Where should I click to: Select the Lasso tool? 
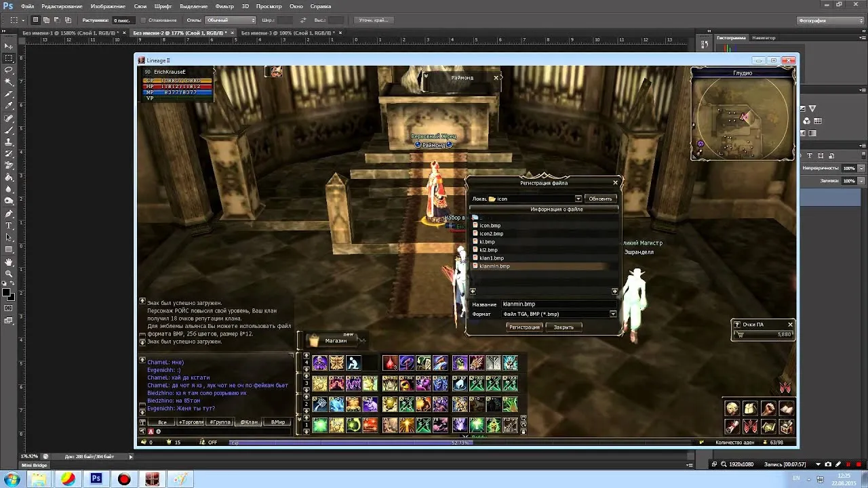tap(9, 70)
